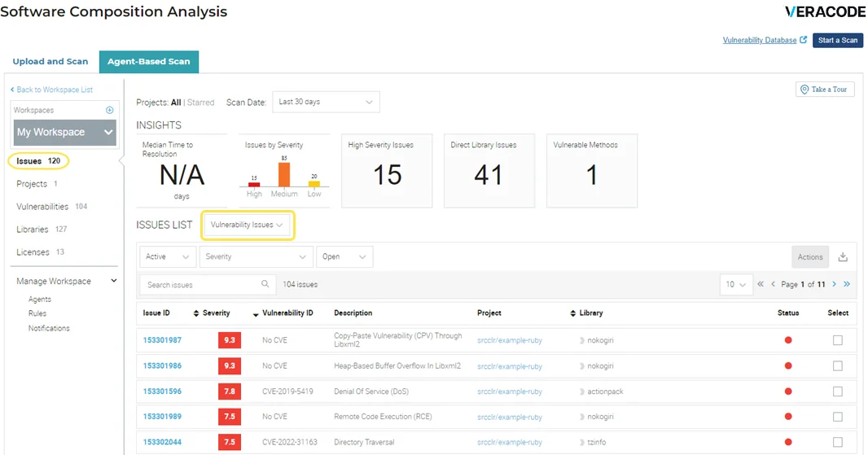Select checkbox for issue 153301986
Image resolution: width=868 pixels, height=455 pixels.
[838, 366]
